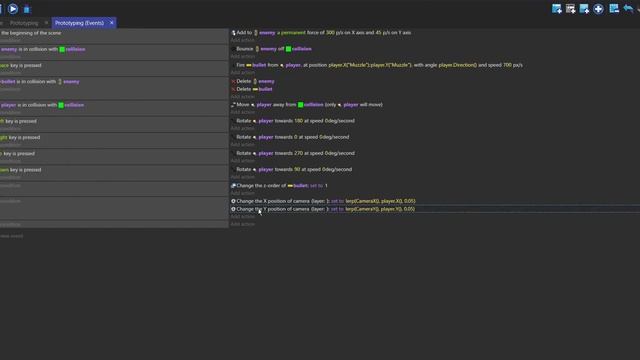Add a sub-event using the toolbar icon
Screen dimensions: 640x360
click(x=570, y=9)
